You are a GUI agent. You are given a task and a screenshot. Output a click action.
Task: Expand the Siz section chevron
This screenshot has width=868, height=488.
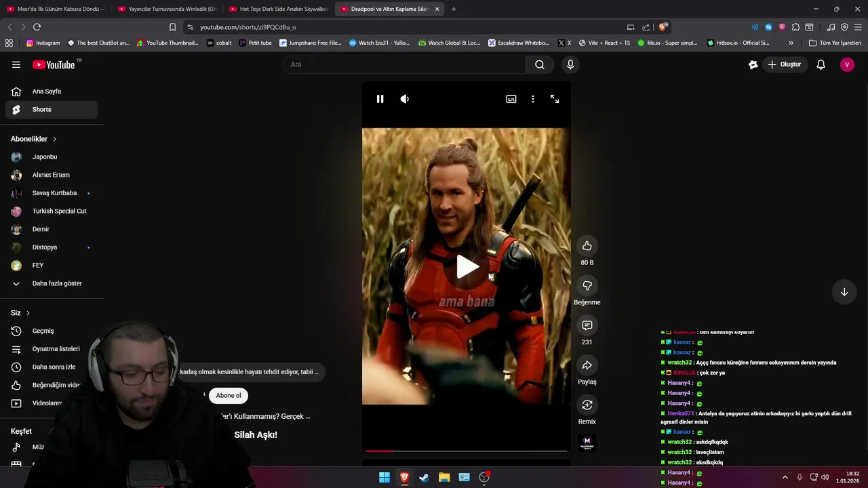coord(28,313)
